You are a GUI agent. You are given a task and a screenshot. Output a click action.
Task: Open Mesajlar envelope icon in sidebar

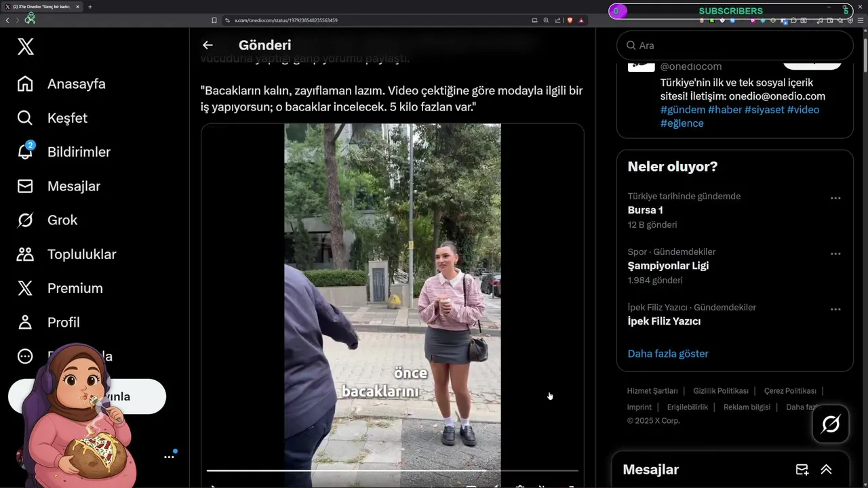coord(25,186)
